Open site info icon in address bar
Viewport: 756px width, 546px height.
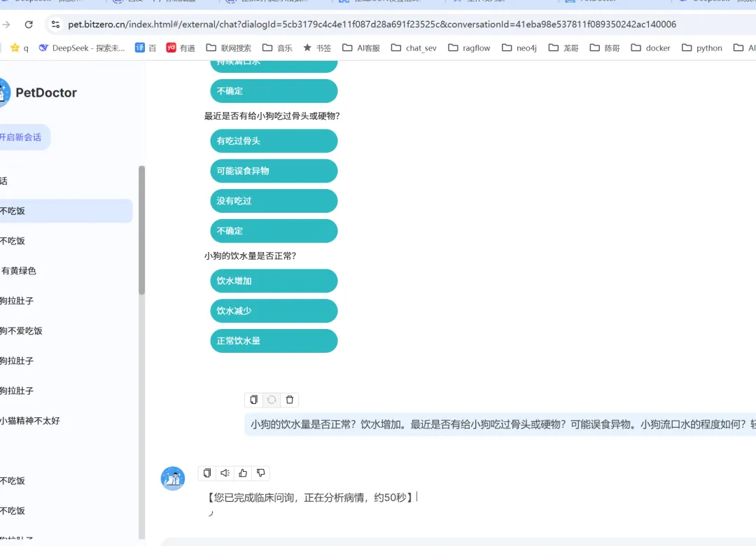coord(55,24)
